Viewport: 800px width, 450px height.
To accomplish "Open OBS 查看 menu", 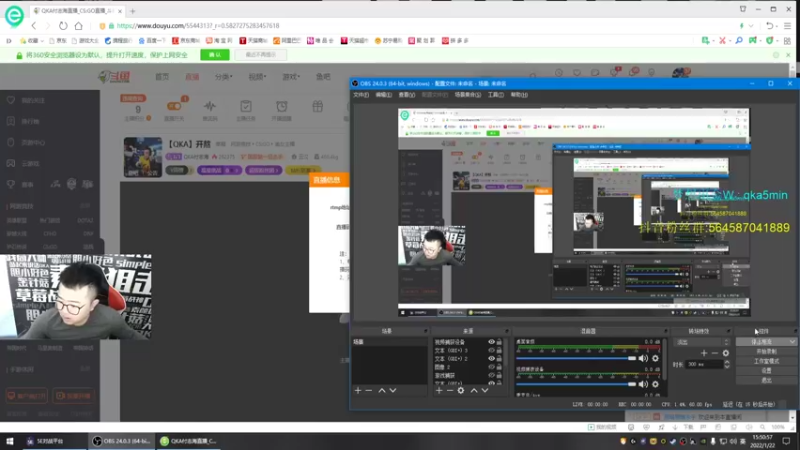I will pyautogui.click(x=407, y=95).
